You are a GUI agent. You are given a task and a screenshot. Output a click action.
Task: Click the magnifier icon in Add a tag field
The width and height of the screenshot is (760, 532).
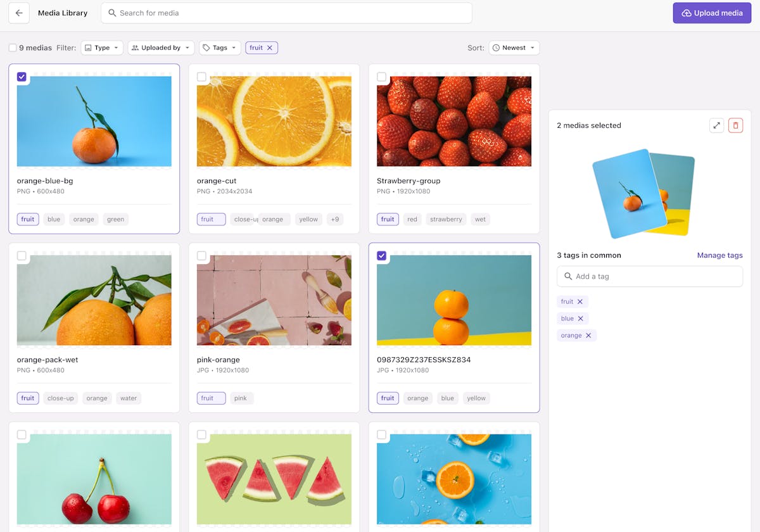(x=568, y=276)
